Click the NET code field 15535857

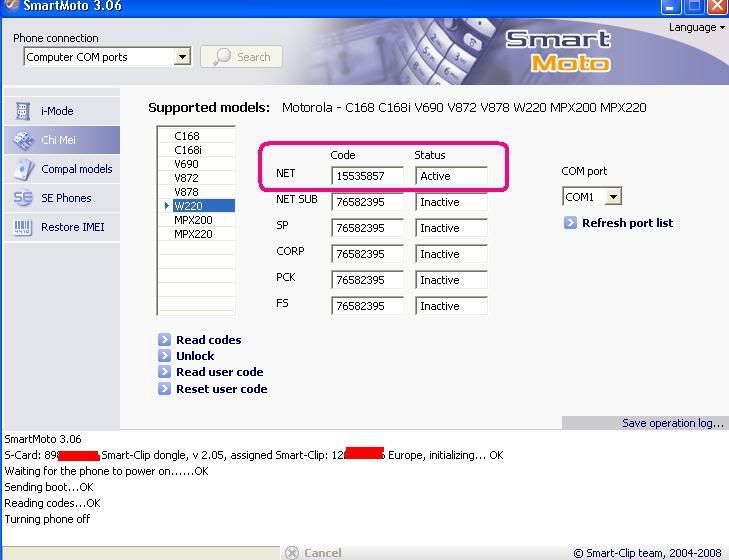pyautogui.click(x=367, y=176)
